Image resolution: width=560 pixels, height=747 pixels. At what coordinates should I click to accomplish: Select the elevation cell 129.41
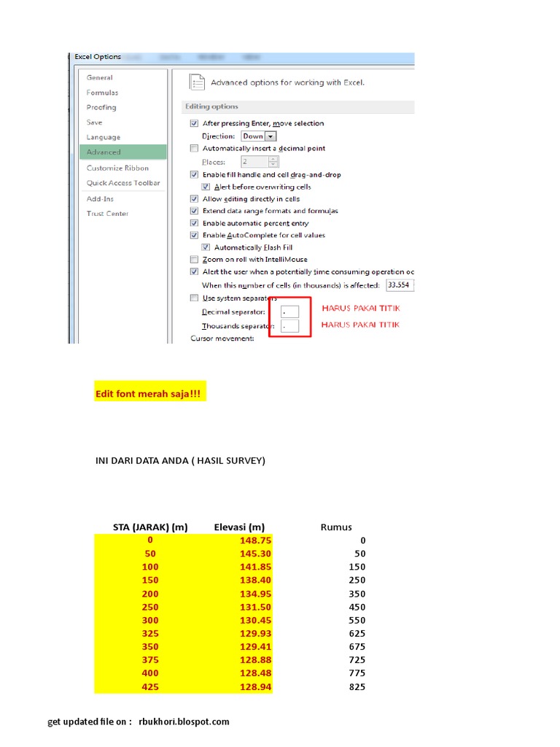click(x=255, y=647)
